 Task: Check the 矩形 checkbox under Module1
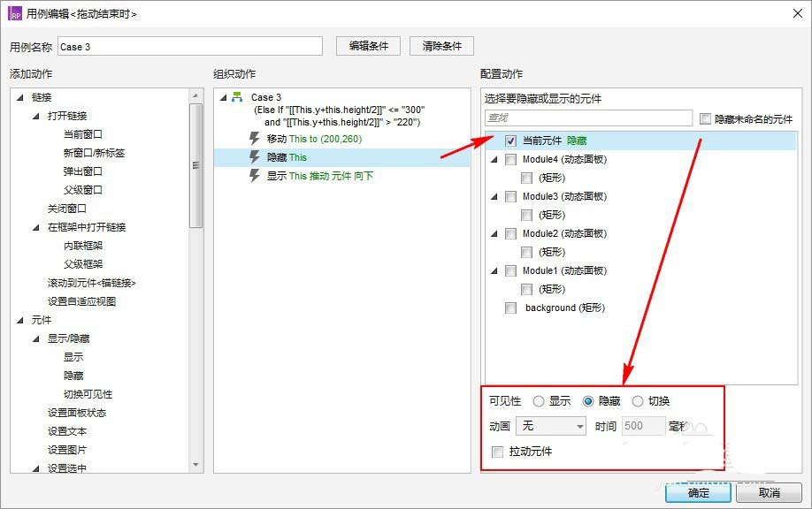click(x=526, y=289)
